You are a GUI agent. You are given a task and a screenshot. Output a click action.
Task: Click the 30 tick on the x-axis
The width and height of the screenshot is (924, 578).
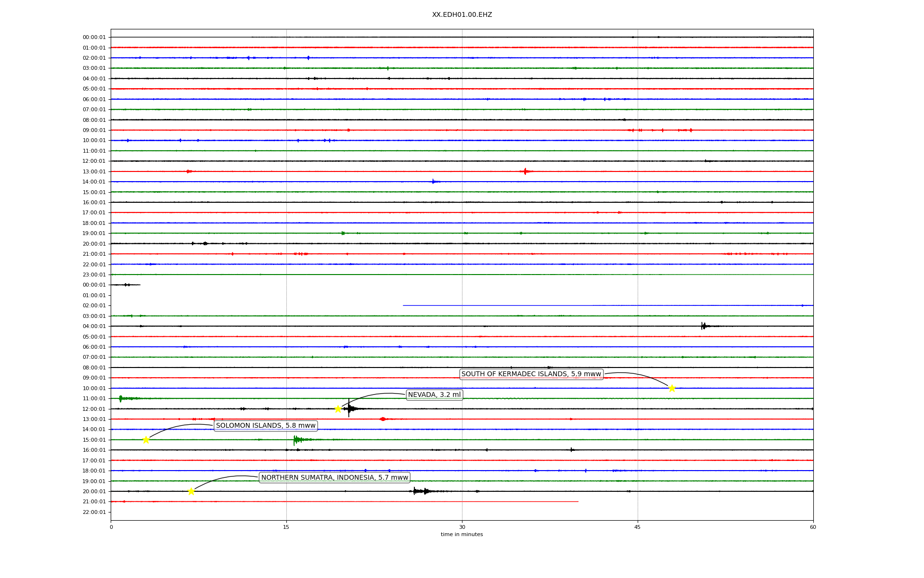point(462,527)
